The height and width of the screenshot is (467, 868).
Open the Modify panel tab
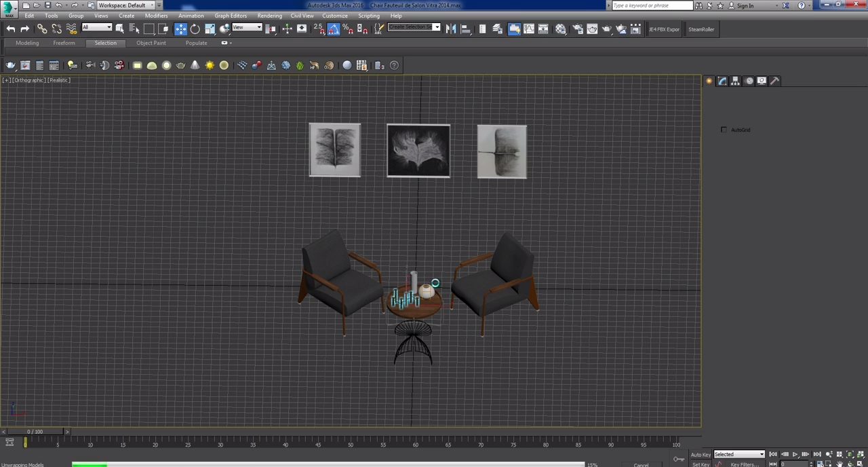click(722, 81)
